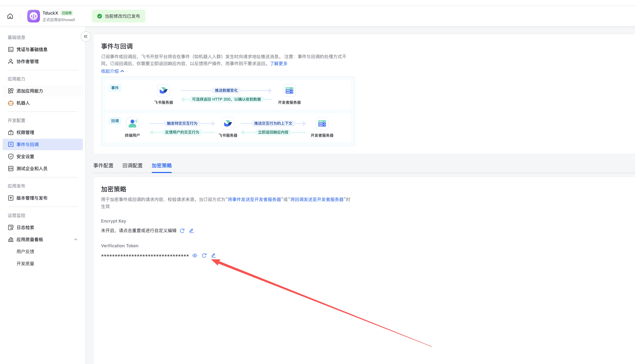Edit the Verification Token with pencil icon
The image size is (635, 364).
[213, 255]
